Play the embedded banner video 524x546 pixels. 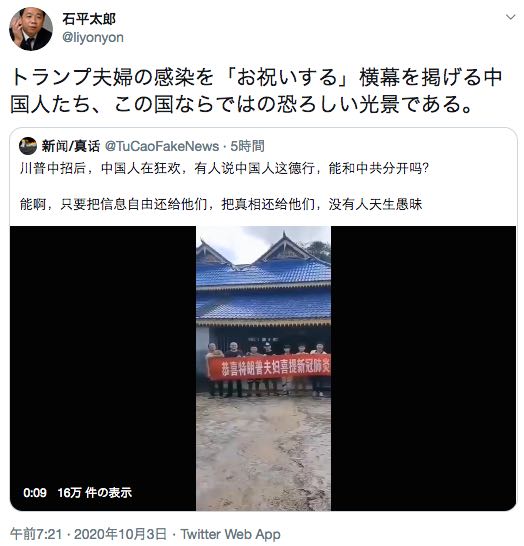(263, 368)
